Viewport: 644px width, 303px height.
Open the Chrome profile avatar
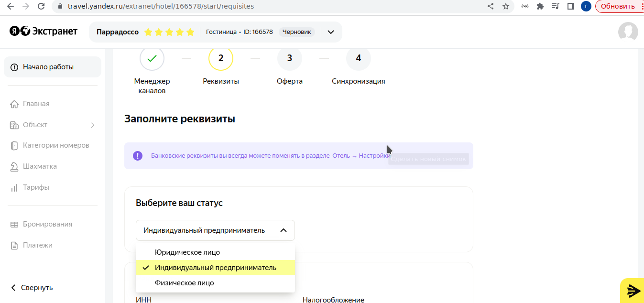[x=586, y=6]
